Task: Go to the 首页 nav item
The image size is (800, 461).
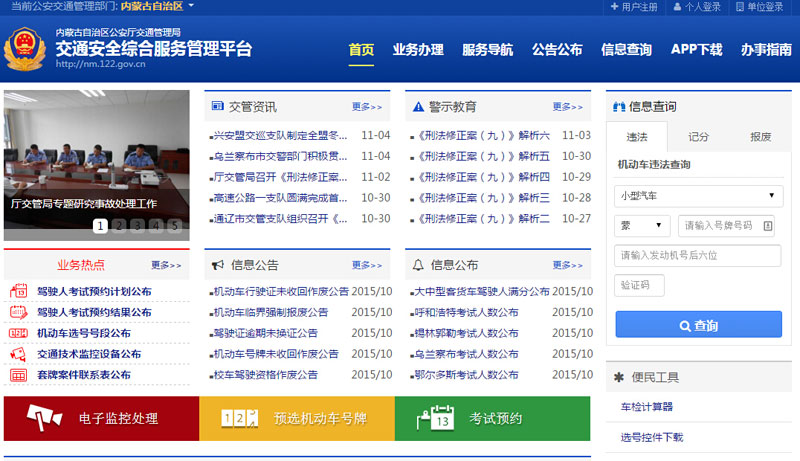Action: click(361, 50)
